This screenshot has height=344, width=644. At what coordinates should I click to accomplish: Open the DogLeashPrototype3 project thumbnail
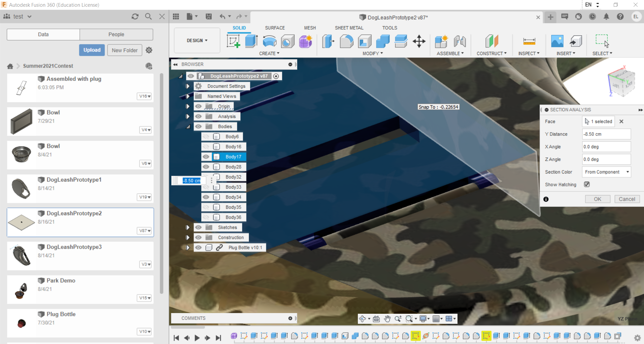click(x=21, y=256)
